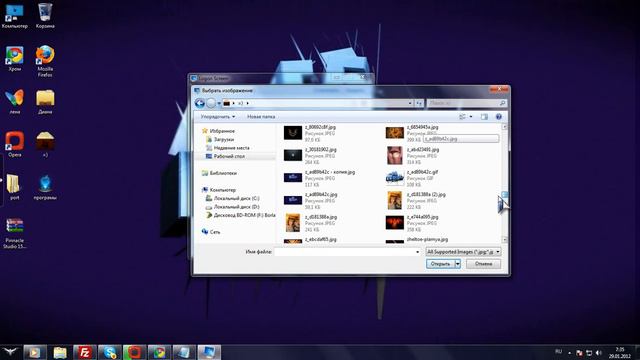Viewport: 640px width, 360px height.
Task: Open the file name history dropdown
Action: pos(417,252)
